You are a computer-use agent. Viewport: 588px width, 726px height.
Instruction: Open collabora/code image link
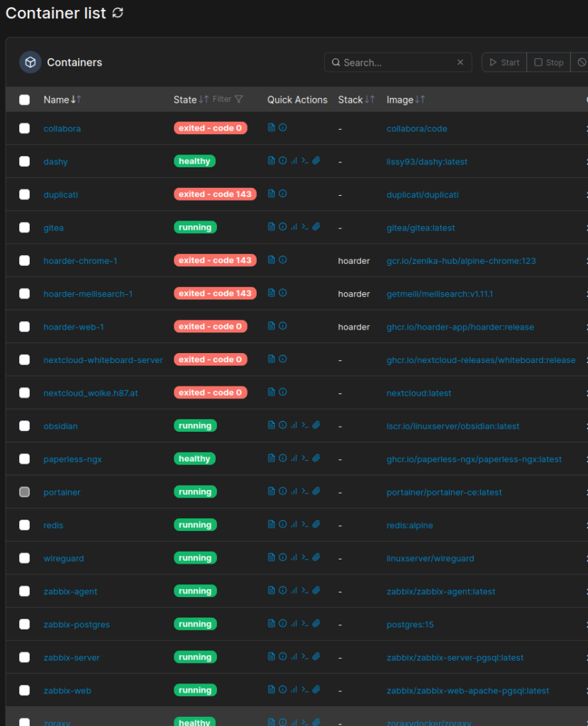416,129
